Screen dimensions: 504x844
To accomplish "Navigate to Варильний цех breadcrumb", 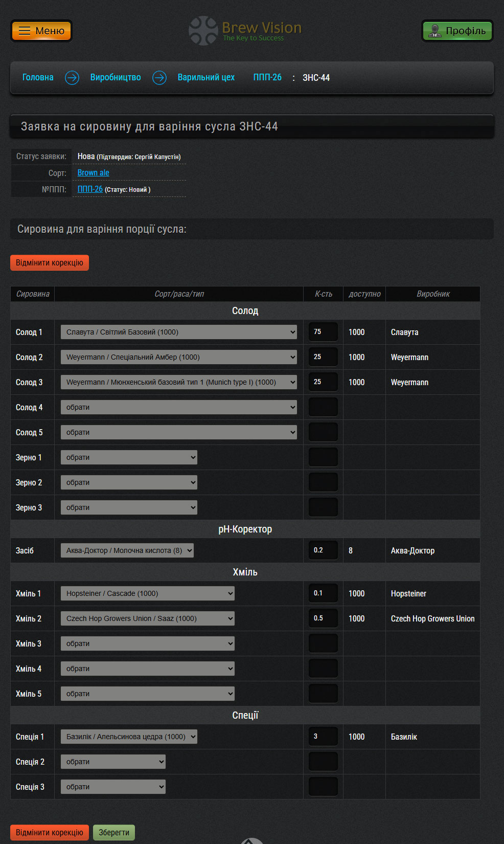I will click(206, 78).
